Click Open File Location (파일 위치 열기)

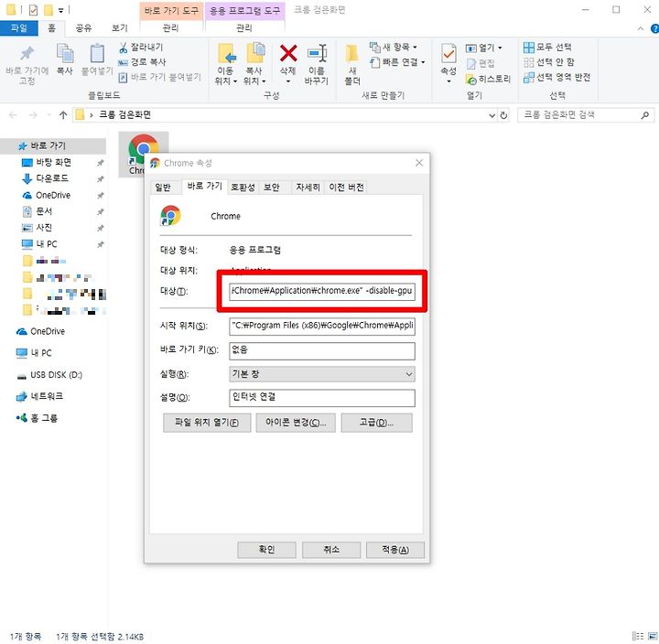click(207, 423)
